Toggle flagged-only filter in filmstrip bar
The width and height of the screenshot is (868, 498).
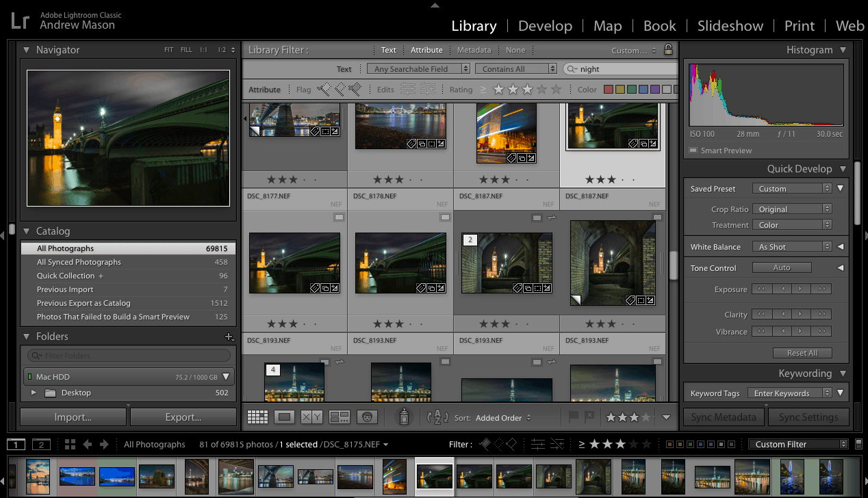(x=485, y=444)
